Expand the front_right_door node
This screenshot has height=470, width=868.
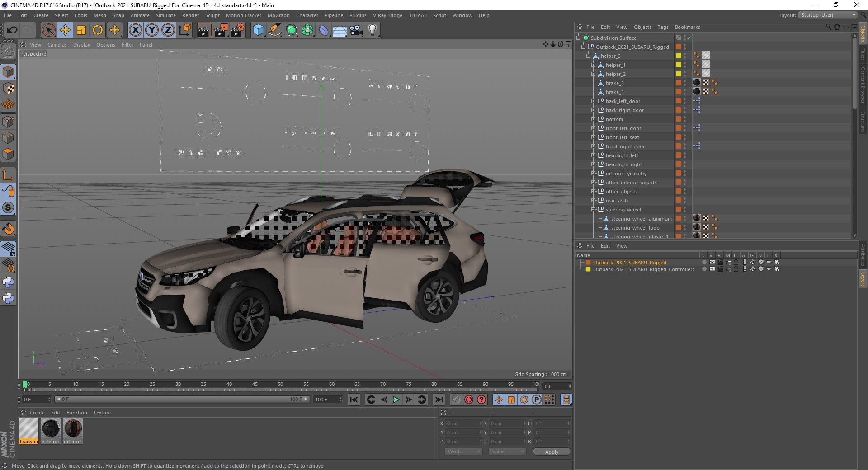click(594, 146)
